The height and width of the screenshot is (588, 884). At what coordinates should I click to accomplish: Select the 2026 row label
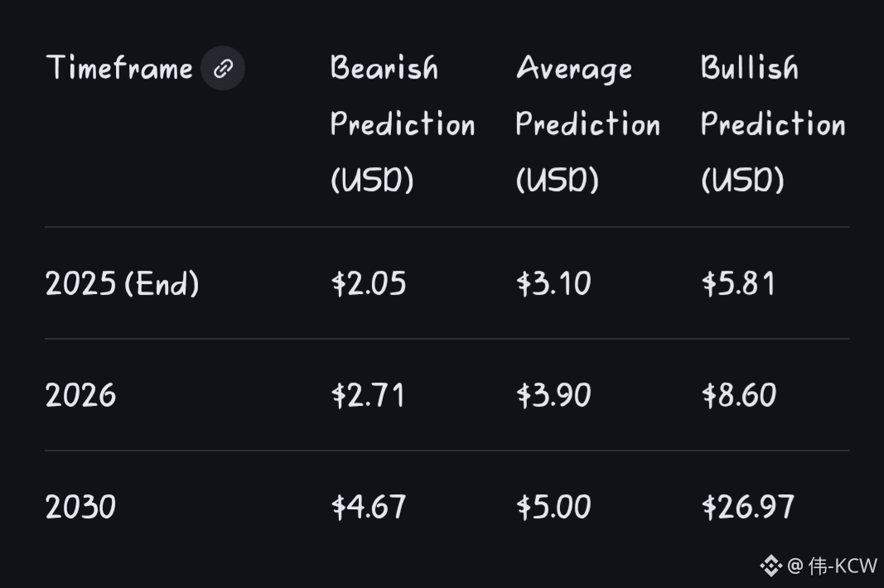[80, 396]
